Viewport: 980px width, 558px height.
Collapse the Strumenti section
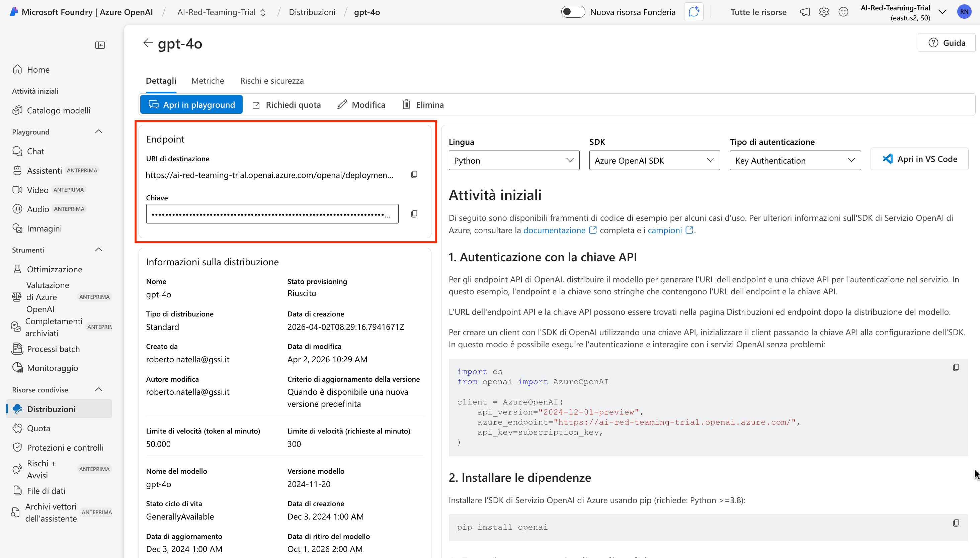pos(98,250)
